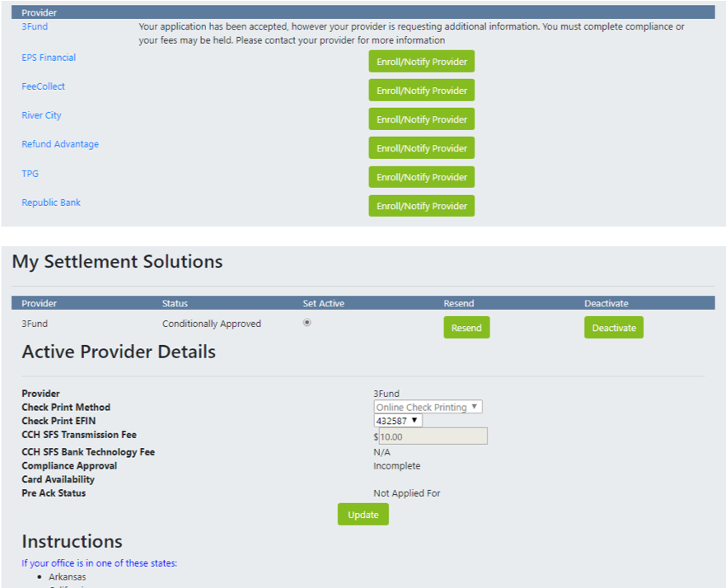Set 3Fund as the active provider

[x=307, y=323]
